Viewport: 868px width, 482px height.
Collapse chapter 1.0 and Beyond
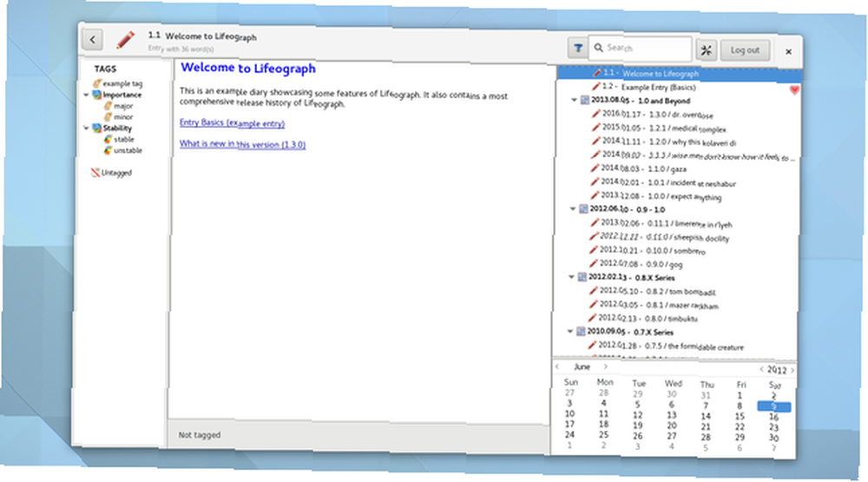click(574, 100)
